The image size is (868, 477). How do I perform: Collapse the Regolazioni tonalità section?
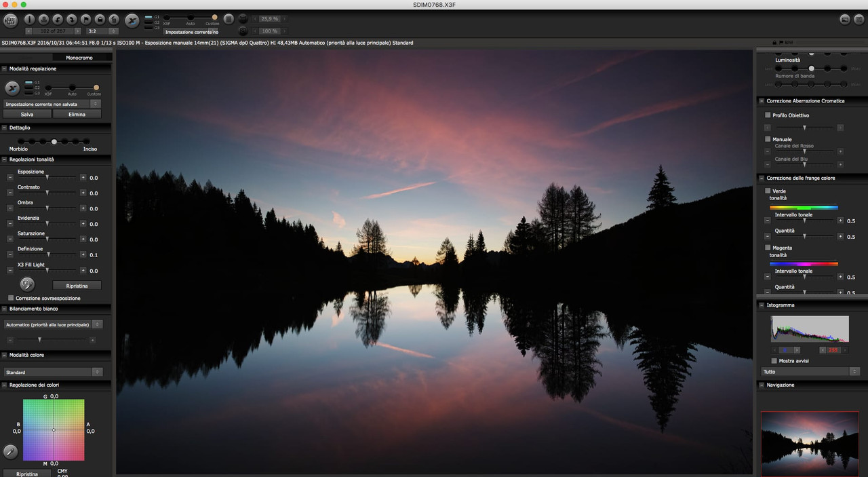pos(5,159)
